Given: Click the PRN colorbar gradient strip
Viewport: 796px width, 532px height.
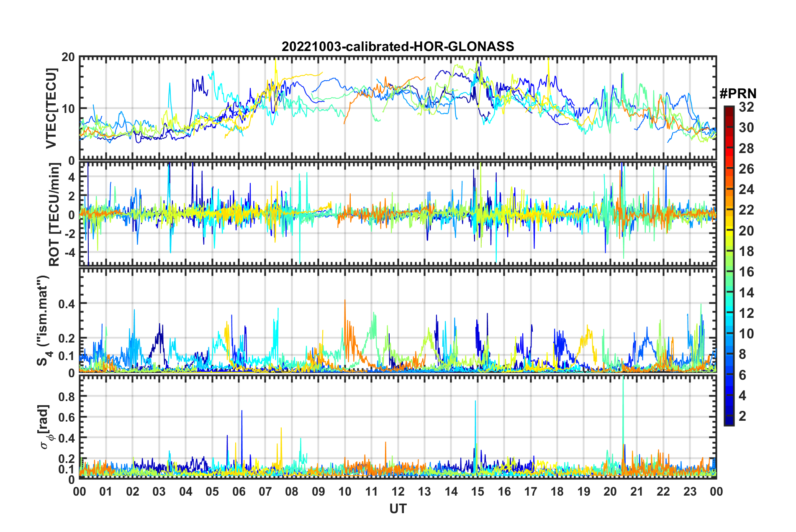Looking at the screenshot, I should (x=729, y=266).
